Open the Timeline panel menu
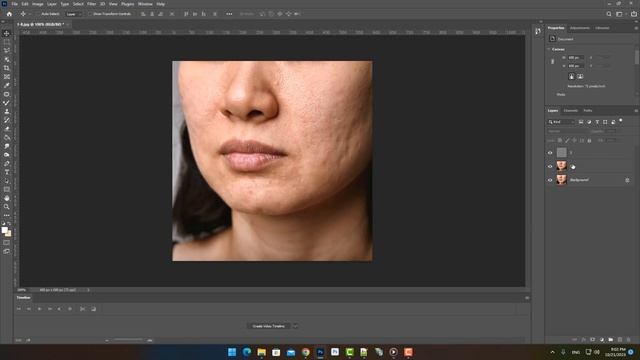Screen dimensions: 640x360 click(527, 298)
